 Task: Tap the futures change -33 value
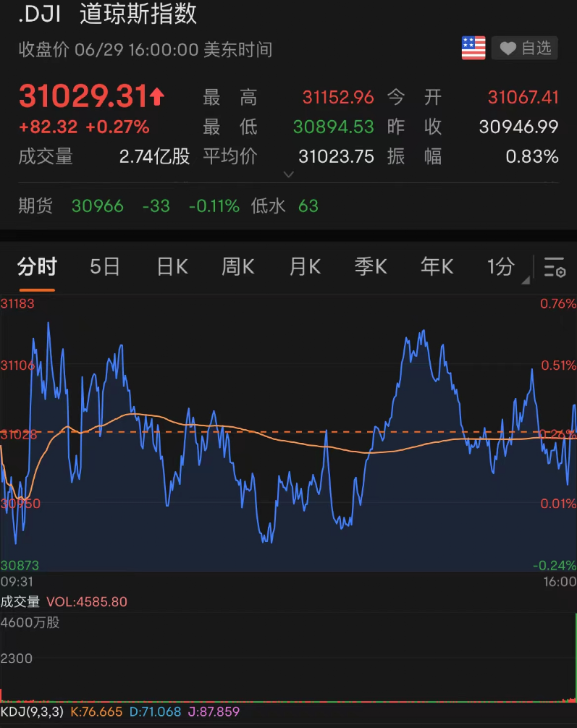tap(156, 206)
